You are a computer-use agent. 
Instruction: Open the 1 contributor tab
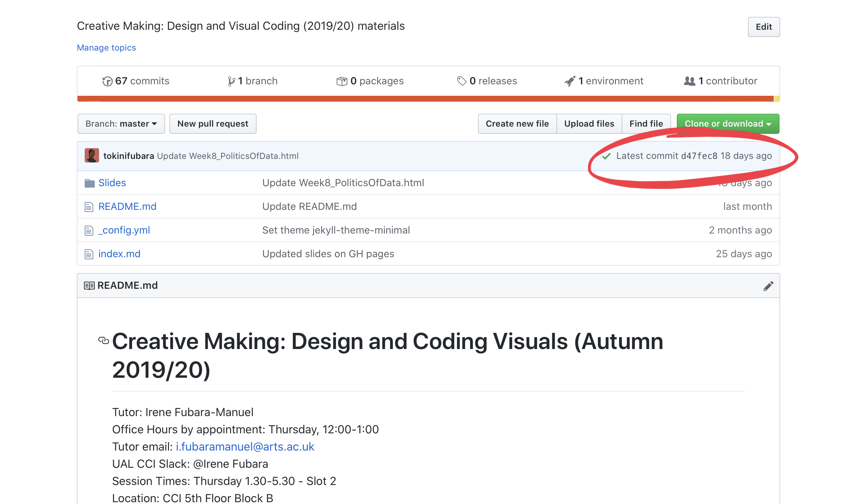[x=721, y=81]
